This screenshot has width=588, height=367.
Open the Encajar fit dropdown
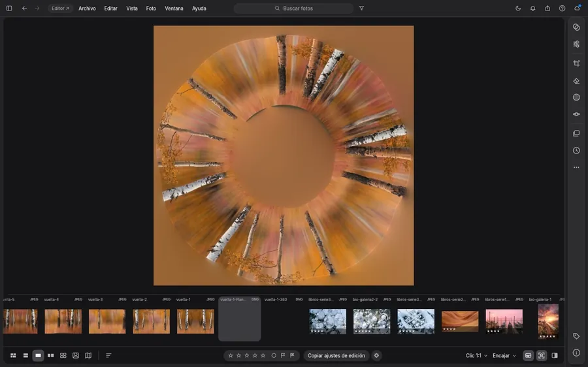(504, 355)
